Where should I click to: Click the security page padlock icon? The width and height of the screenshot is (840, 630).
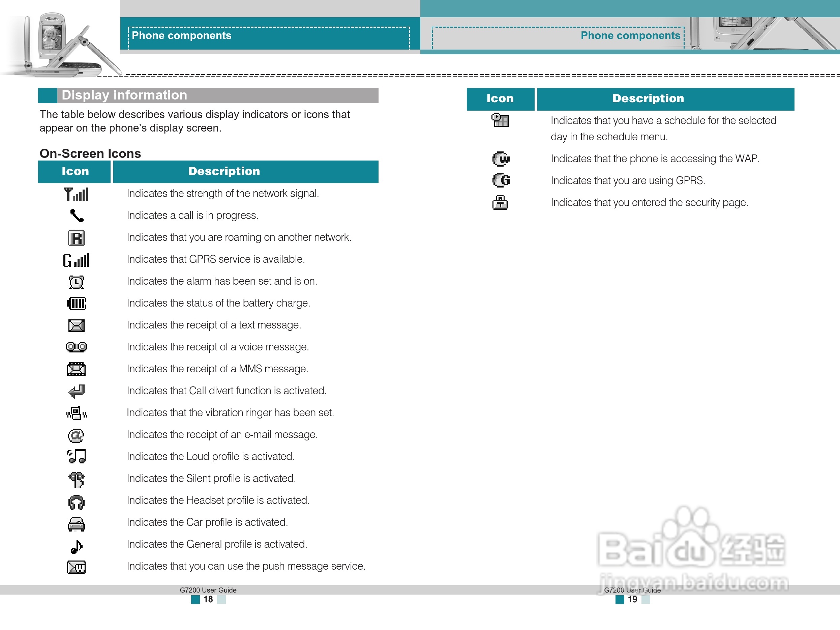(x=500, y=203)
